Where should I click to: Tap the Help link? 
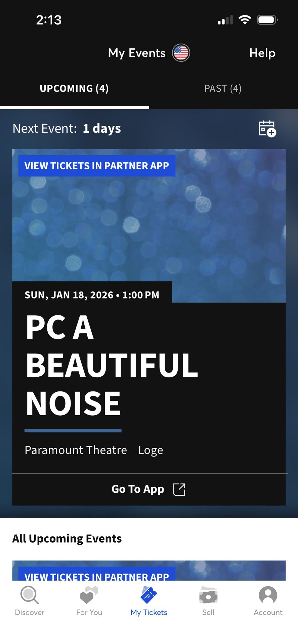[x=262, y=53]
